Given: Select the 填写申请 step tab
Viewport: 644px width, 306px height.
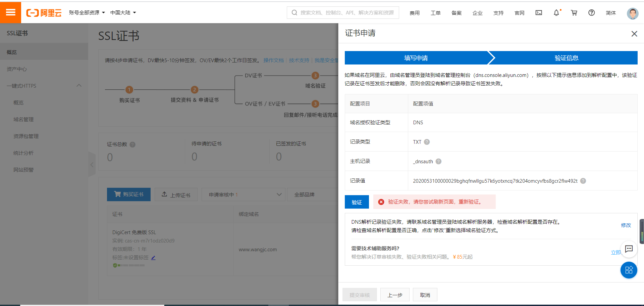Looking at the screenshot, I should (x=416, y=58).
